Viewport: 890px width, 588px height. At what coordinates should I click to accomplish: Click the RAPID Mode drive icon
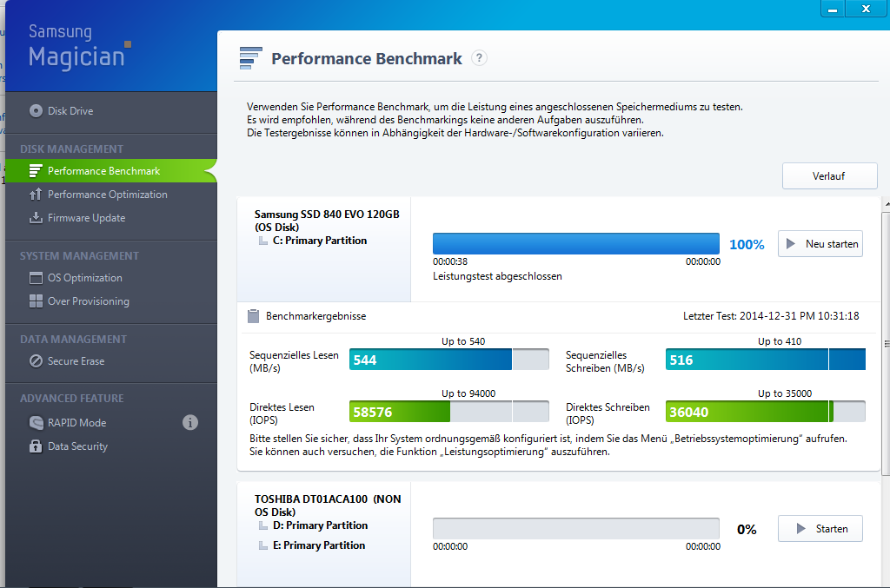[36, 422]
